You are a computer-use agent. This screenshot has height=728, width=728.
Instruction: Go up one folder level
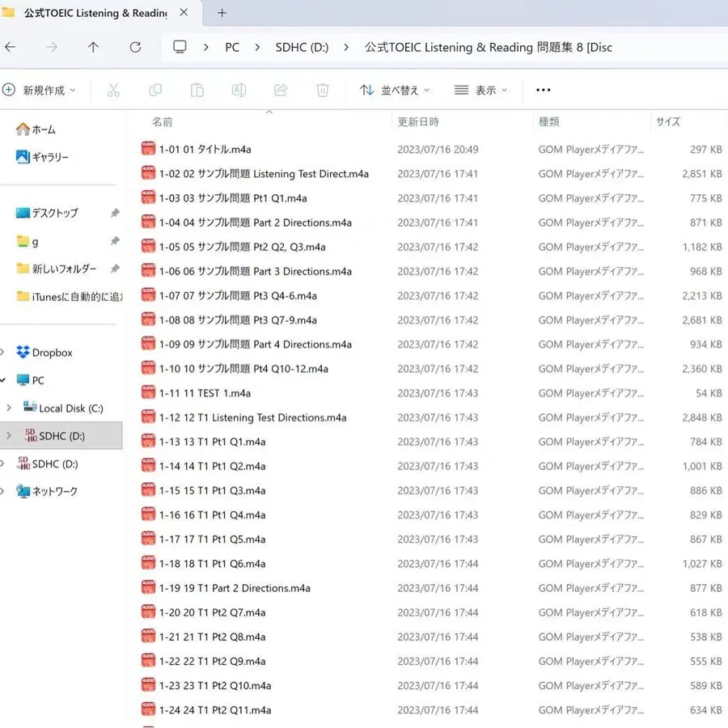click(93, 47)
